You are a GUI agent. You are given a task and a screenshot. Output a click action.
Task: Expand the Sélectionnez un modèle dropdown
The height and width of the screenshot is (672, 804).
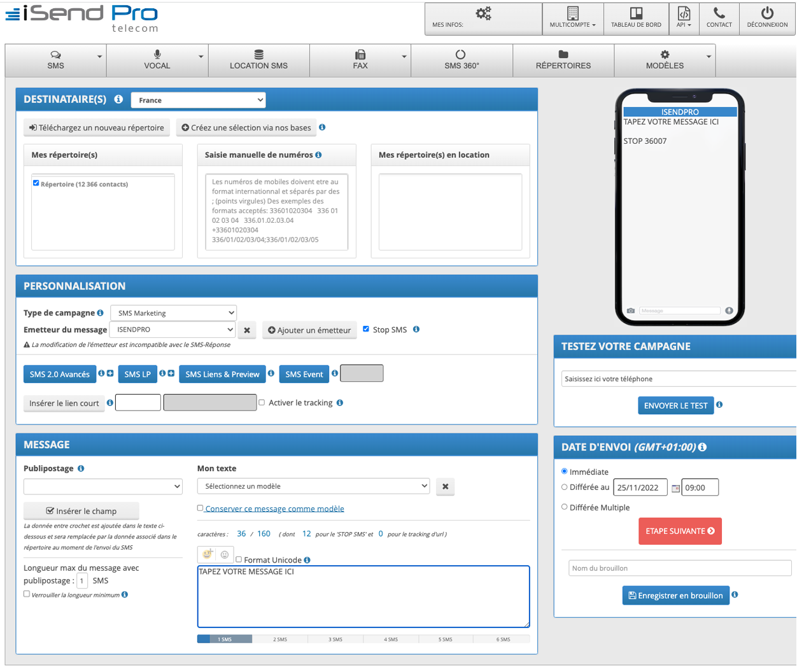(313, 485)
